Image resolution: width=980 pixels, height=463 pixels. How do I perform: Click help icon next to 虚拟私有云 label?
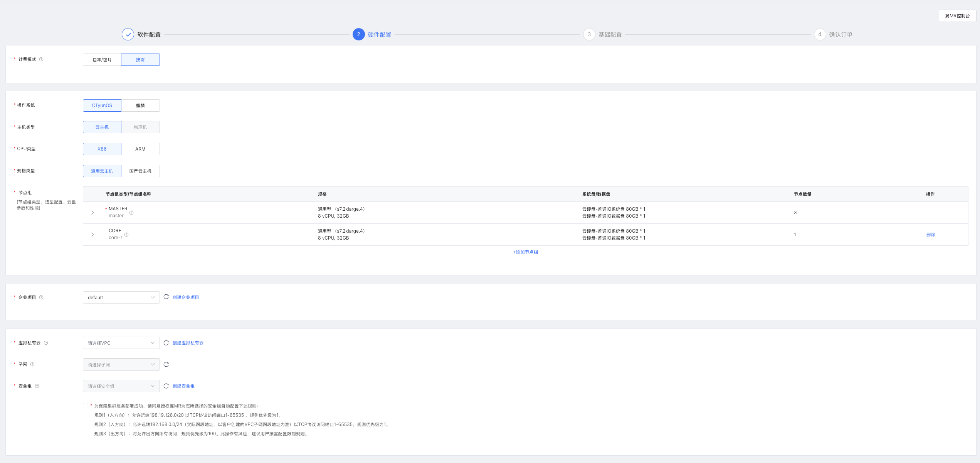[46, 343]
